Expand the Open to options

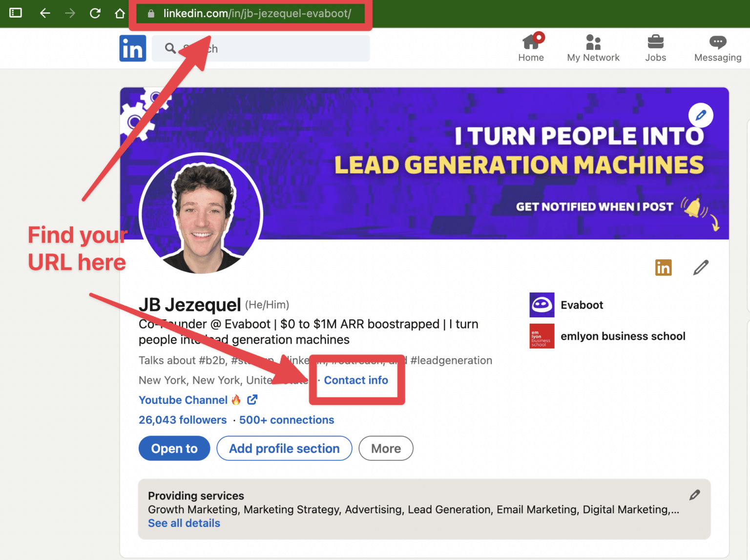click(174, 448)
